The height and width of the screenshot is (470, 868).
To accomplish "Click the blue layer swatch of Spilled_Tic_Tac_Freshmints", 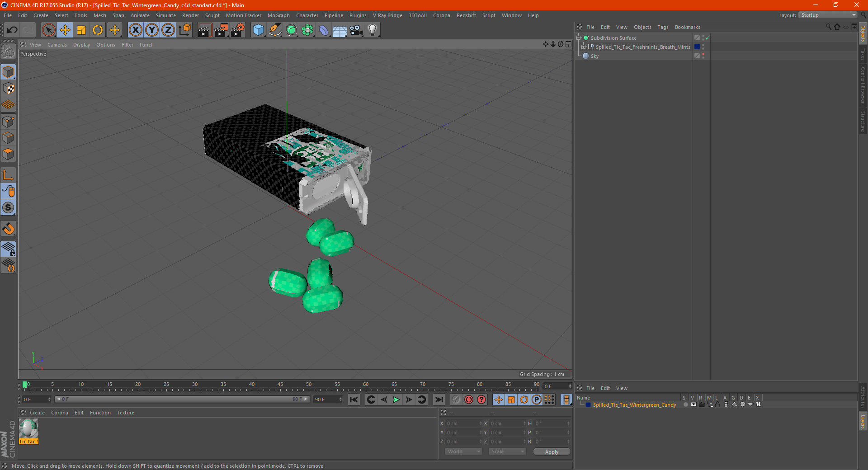I will coord(697,47).
